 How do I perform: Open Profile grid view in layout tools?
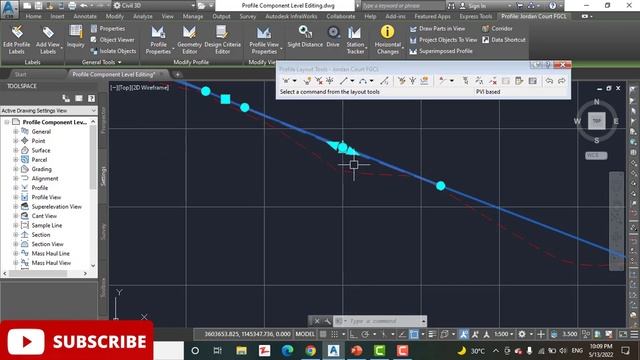pos(533,81)
